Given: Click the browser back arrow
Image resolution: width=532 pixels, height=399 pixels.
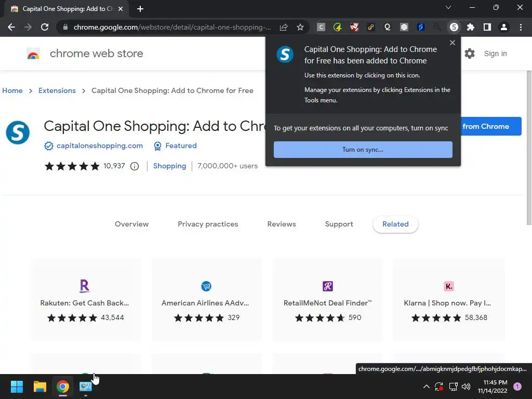Looking at the screenshot, I should 11,27.
